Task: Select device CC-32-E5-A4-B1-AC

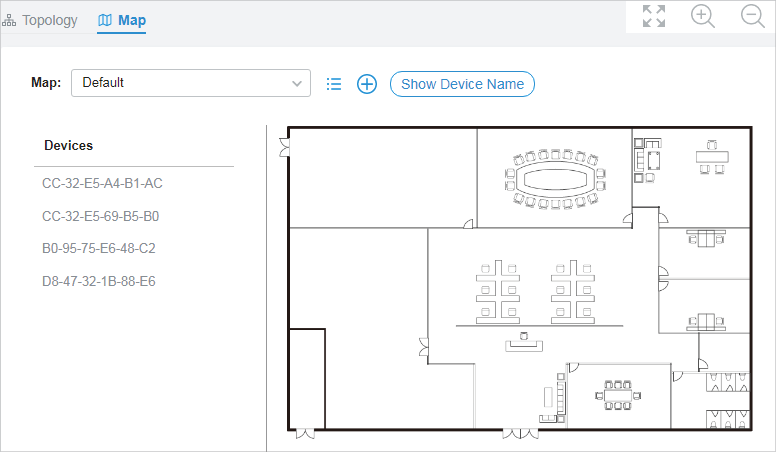Action: pyautogui.click(x=102, y=184)
